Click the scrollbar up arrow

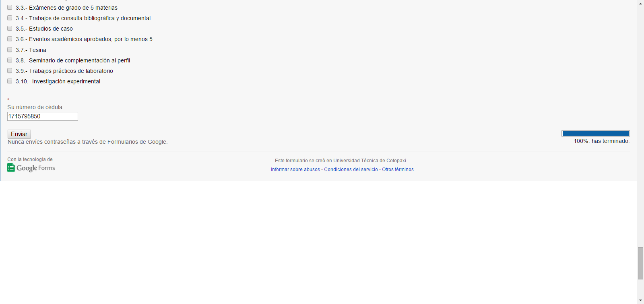tap(640, 3)
